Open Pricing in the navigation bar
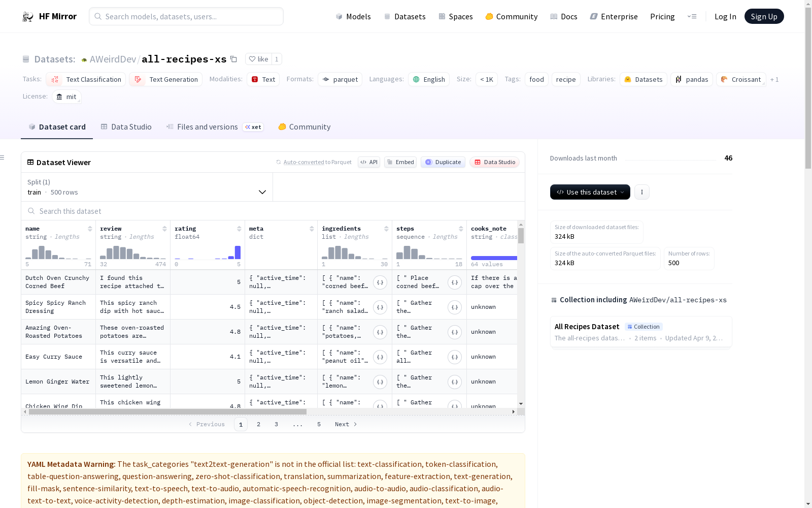Viewport: 812px width, 508px height. coord(662,17)
